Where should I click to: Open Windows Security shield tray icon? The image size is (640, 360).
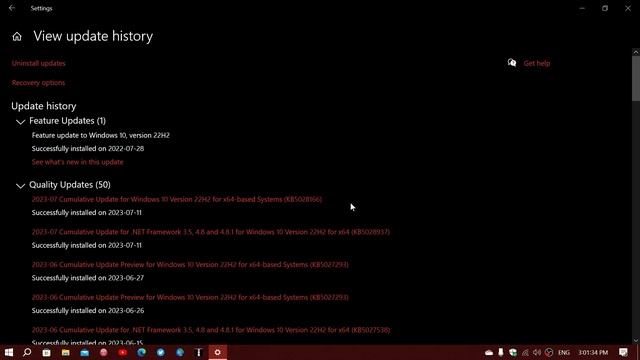[513, 352]
